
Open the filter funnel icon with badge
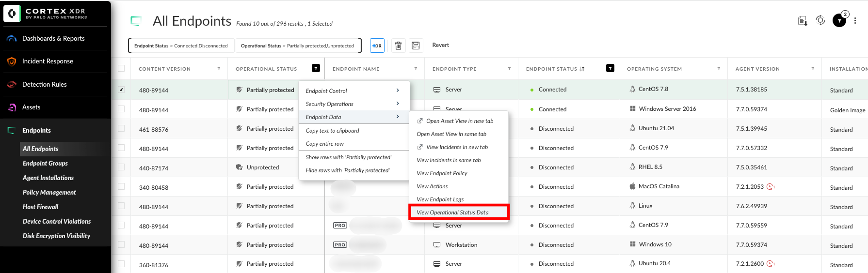[839, 21]
